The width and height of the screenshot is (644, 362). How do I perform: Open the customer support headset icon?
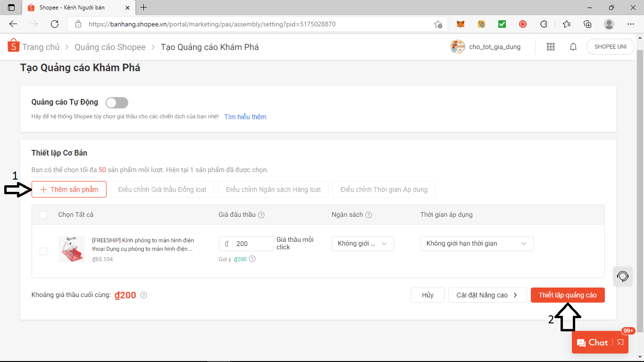tap(622, 276)
